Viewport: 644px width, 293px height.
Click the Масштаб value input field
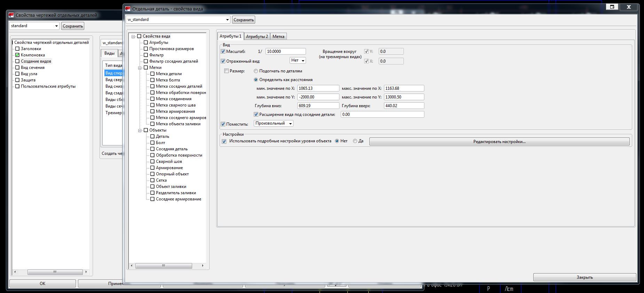pos(285,52)
